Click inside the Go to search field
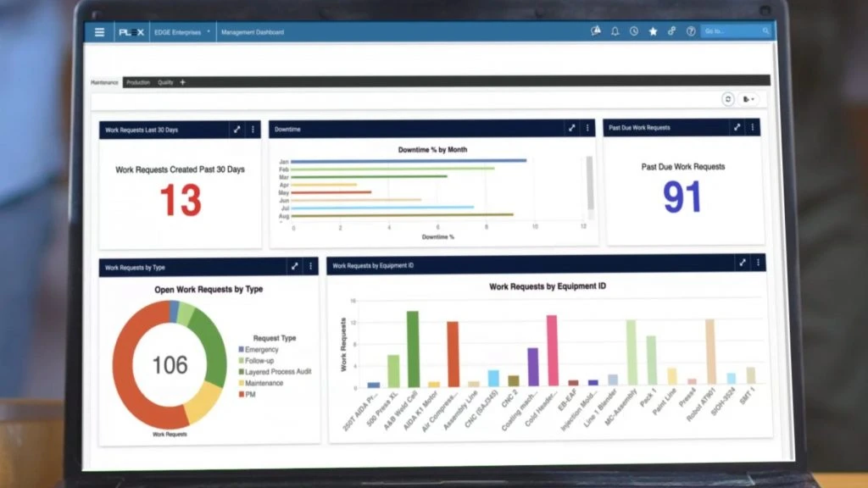868x488 pixels. point(729,30)
